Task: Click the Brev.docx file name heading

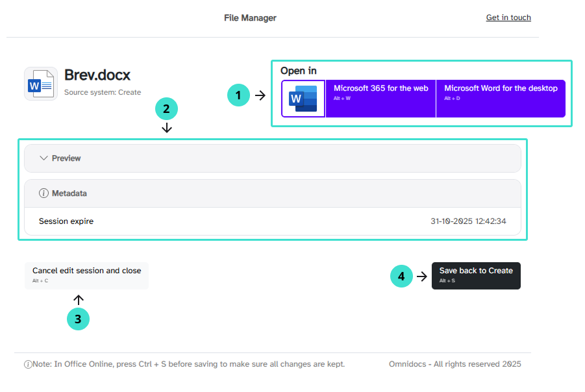Action: click(97, 75)
